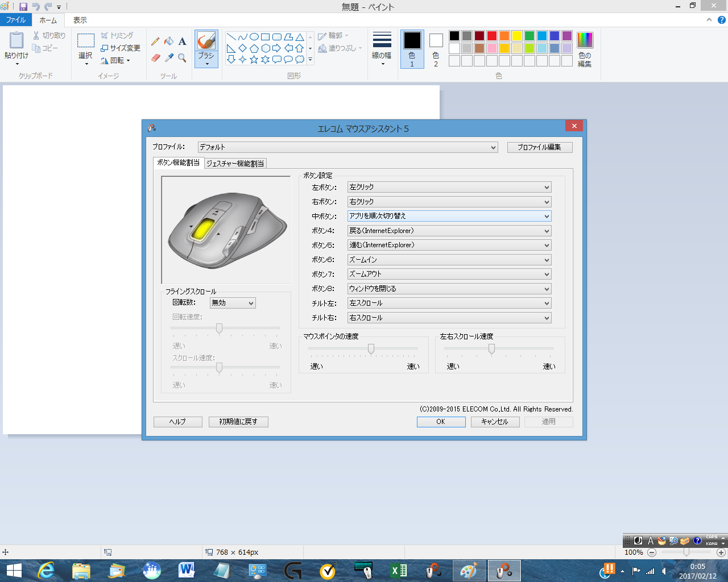Open the 表示 ribbon tab
728x582 pixels.
coord(80,20)
